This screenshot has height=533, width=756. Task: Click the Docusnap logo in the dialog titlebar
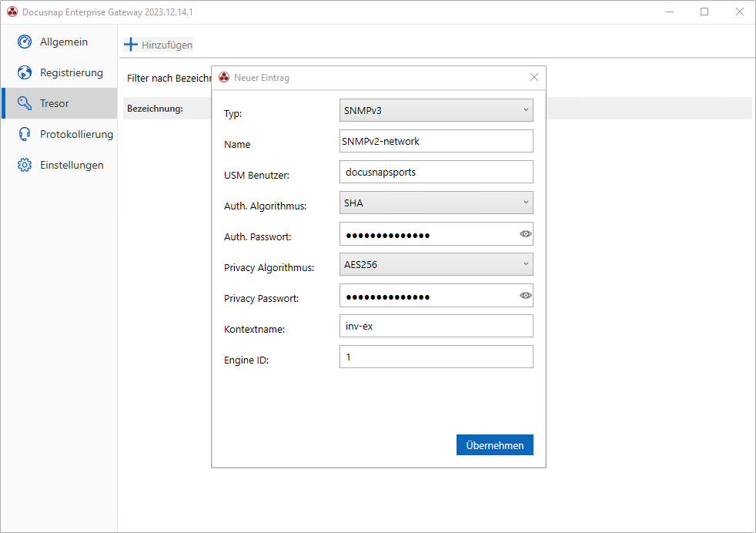click(x=223, y=77)
